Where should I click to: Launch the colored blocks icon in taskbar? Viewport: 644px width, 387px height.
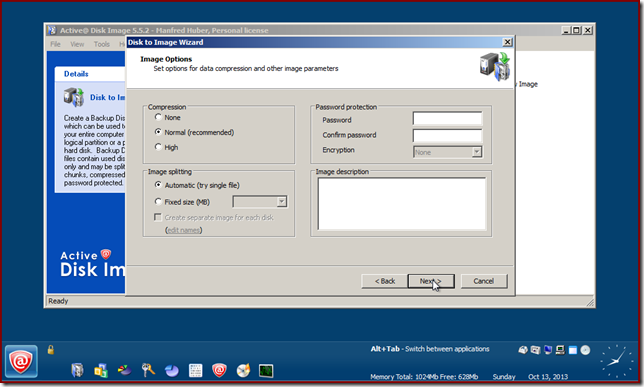[x=101, y=370]
